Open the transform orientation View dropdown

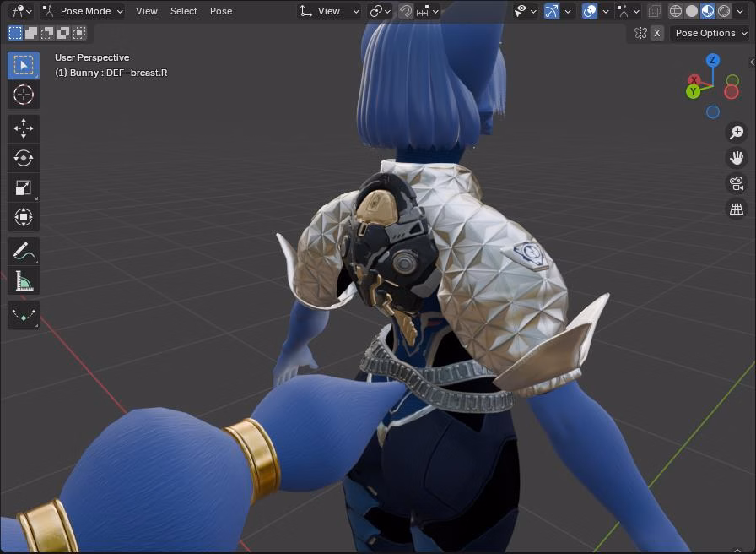pos(329,11)
